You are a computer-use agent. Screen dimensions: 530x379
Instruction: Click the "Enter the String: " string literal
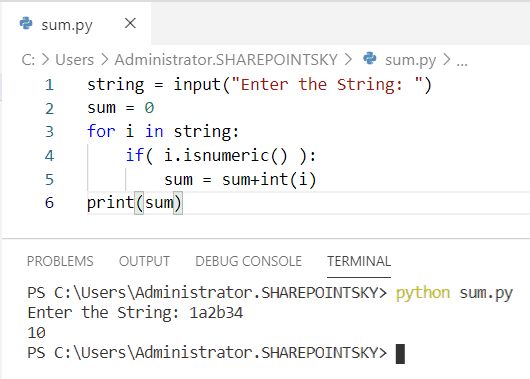point(327,85)
